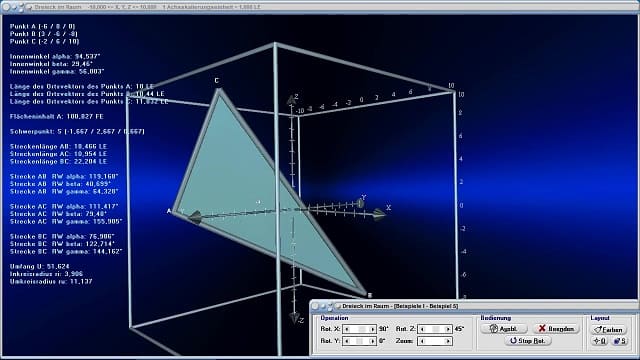Click the S layout button
Image resolution: width=640 pixels, height=360 pixels.
620,341
